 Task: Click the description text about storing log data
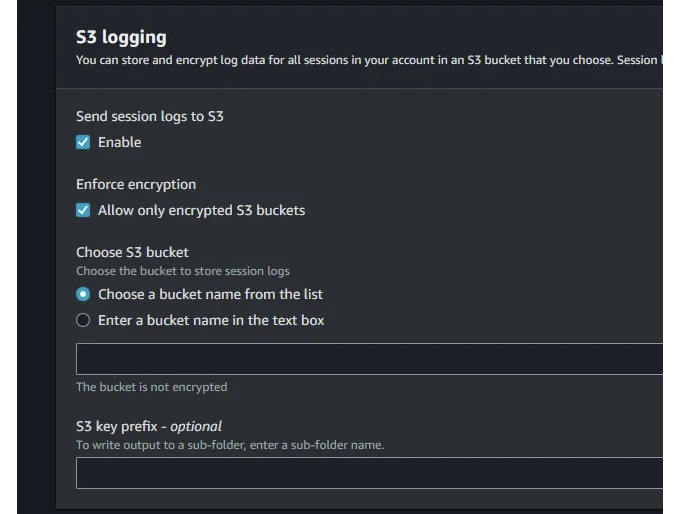[x=369, y=60]
